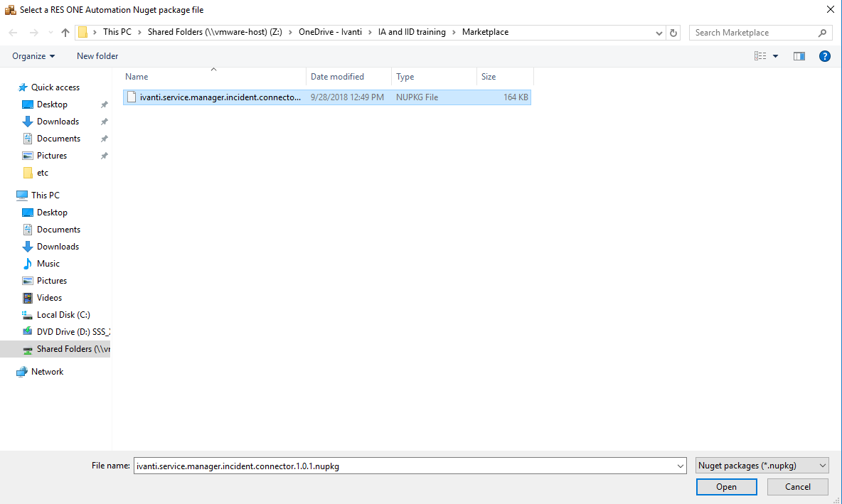Select This PC in navigation pane
The image size is (842, 504).
pyautogui.click(x=45, y=195)
